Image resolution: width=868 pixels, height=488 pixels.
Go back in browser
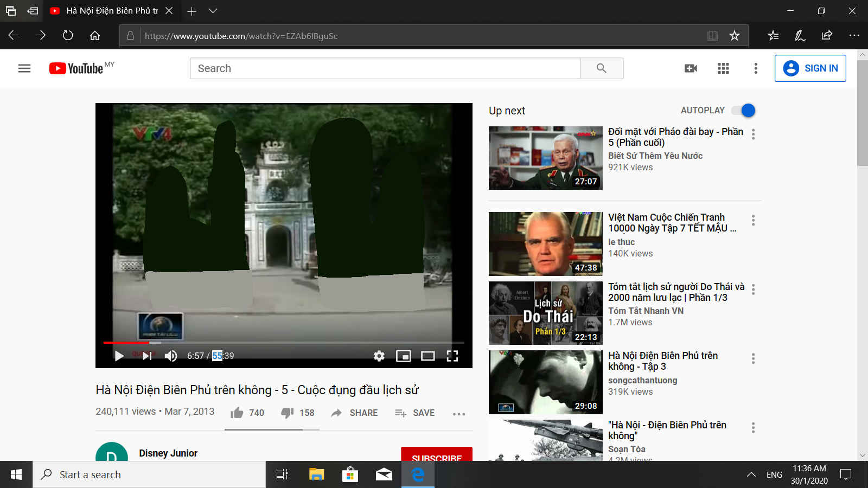pos(14,35)
